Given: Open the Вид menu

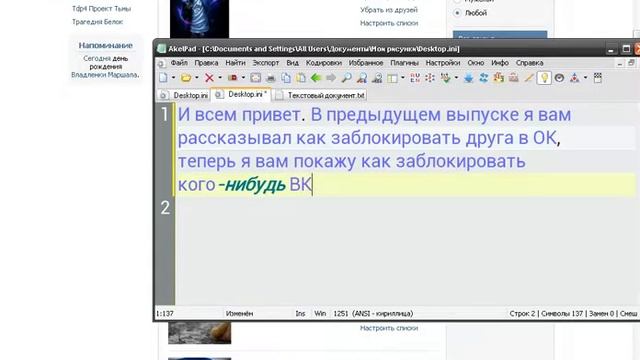Looking at the screenshot, I should (292, 63).
